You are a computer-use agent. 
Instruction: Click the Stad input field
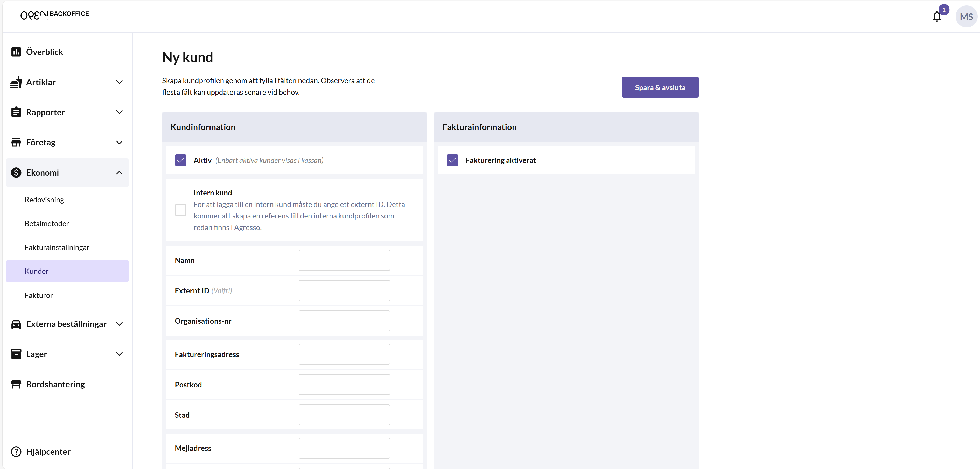point(344,415)
